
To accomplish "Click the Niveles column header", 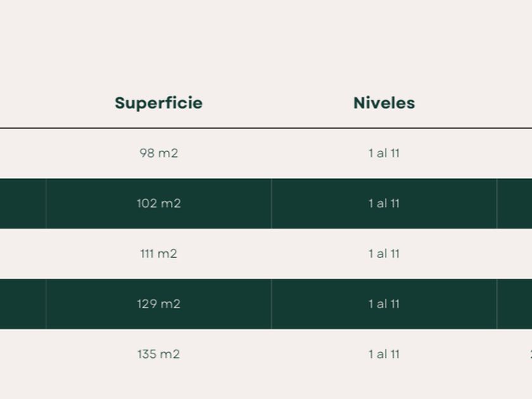I will pos(384,103).
